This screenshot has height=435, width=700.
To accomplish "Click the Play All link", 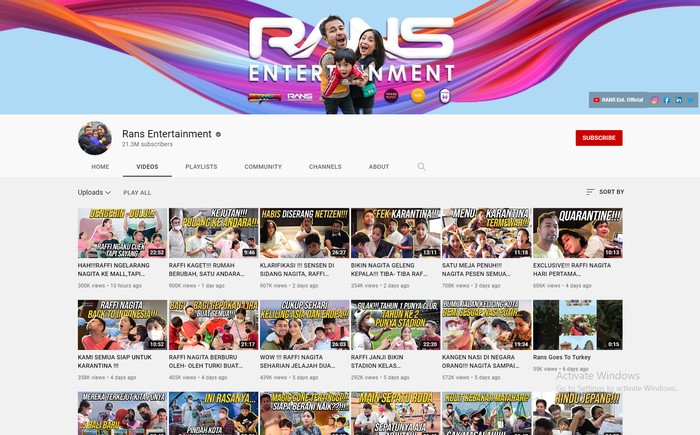I will click(x=137, y=192).
